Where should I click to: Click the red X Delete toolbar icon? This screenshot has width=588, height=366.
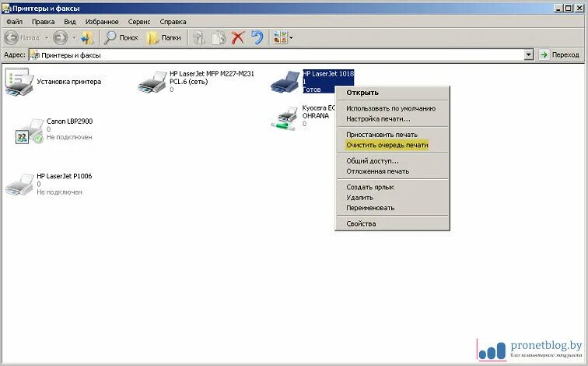pos(238,37)
